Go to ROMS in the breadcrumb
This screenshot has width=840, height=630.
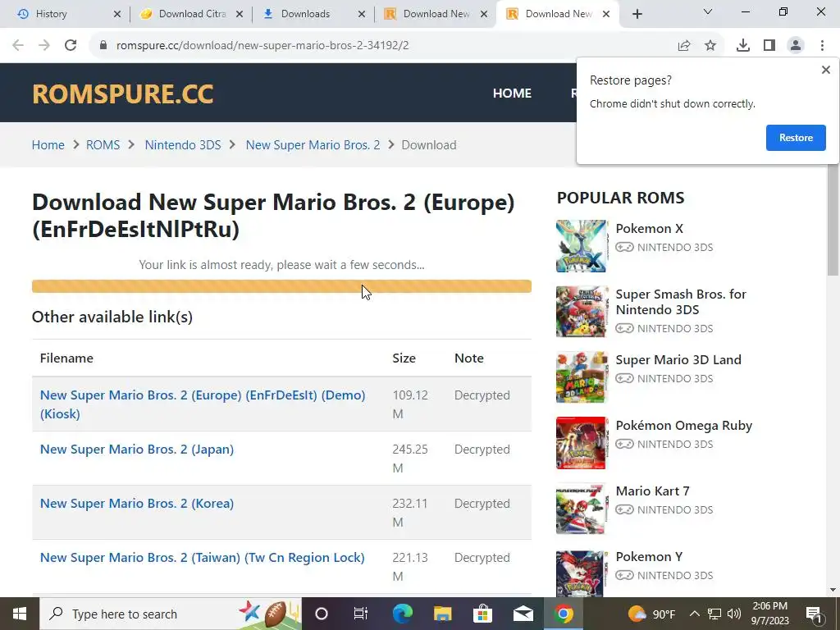click(103, 145)
